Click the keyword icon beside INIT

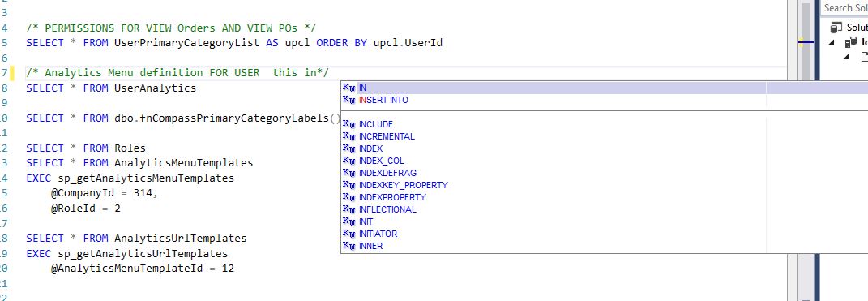pyautogui.click(x=348, y=221)
